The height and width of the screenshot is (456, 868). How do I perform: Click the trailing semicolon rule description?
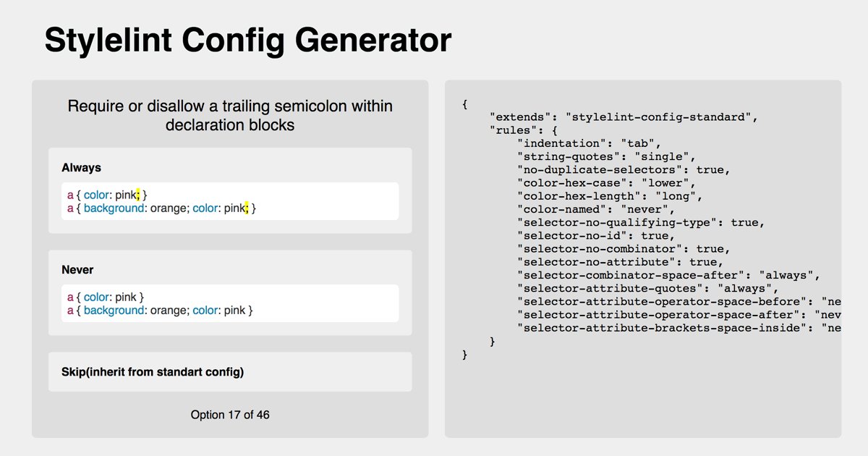pyautogui.click(x=230, y=115)
